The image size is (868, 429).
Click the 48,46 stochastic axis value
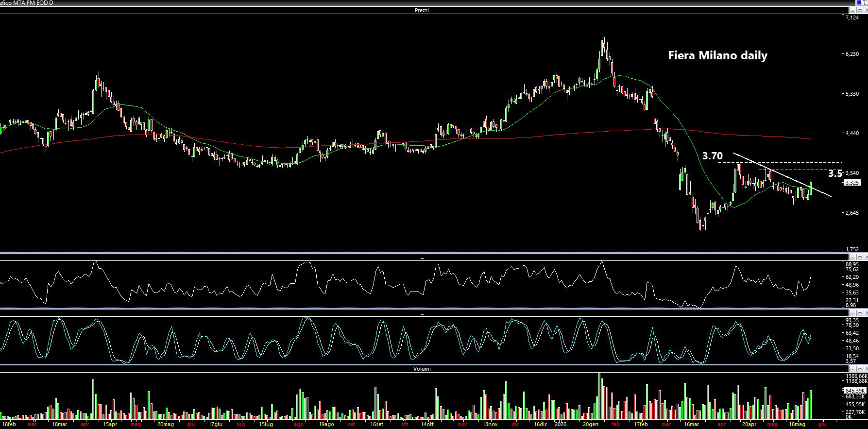tap(852, 341)
